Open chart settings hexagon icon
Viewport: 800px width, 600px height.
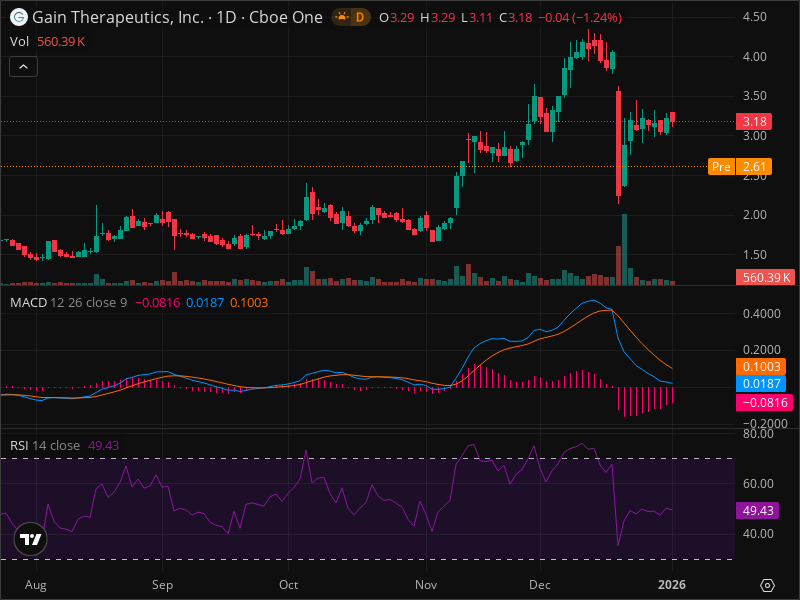tap(767, 585)
